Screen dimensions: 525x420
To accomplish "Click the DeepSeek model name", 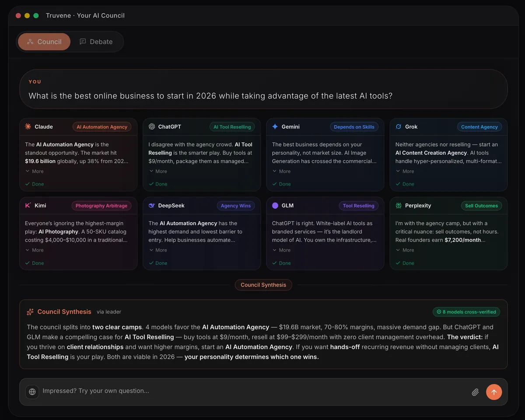I will (171, 206).
